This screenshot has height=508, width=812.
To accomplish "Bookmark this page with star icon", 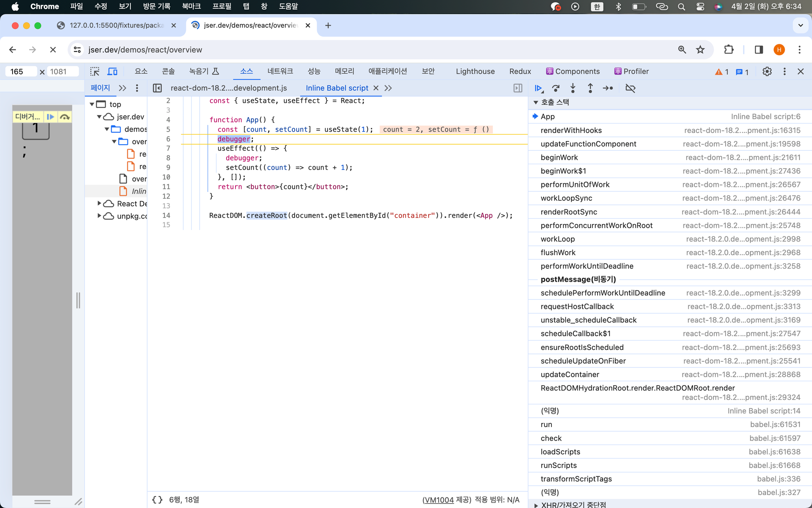I will pyautogui.click(x=700, y=50).
